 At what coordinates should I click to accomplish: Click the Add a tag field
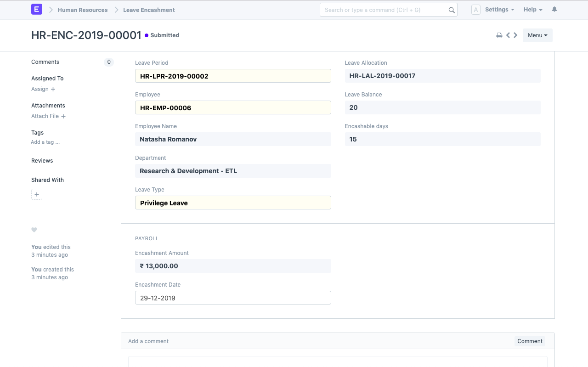[45, 142]
